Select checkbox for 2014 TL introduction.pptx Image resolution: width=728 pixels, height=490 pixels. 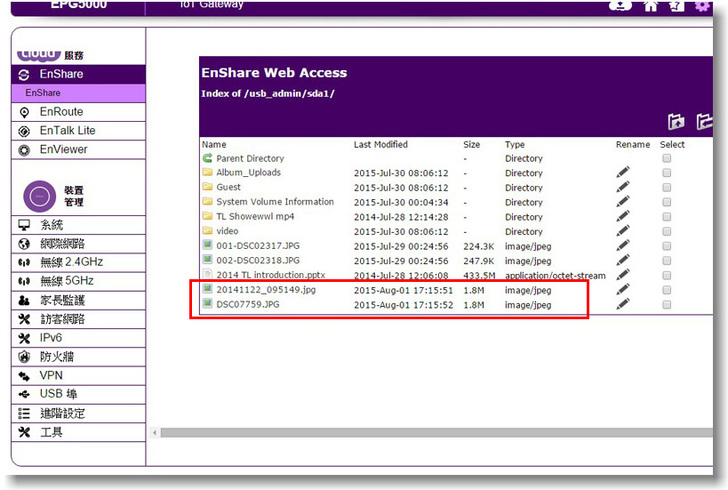point(667,274)
